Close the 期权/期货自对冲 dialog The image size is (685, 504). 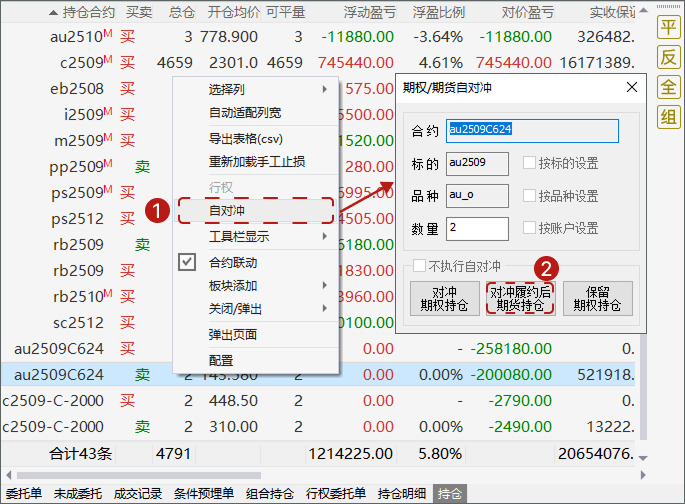pyautogui.click(x=631, y=87)
